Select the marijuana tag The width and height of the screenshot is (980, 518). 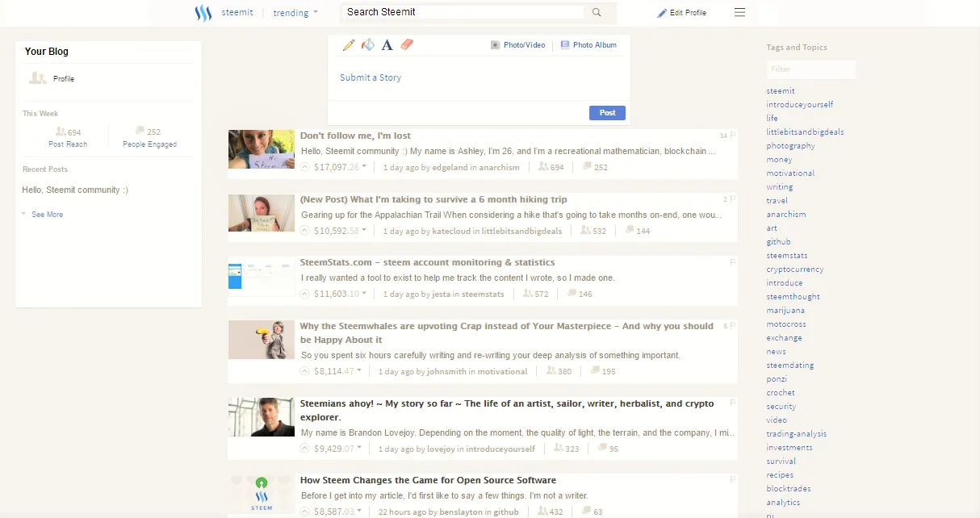785,310
